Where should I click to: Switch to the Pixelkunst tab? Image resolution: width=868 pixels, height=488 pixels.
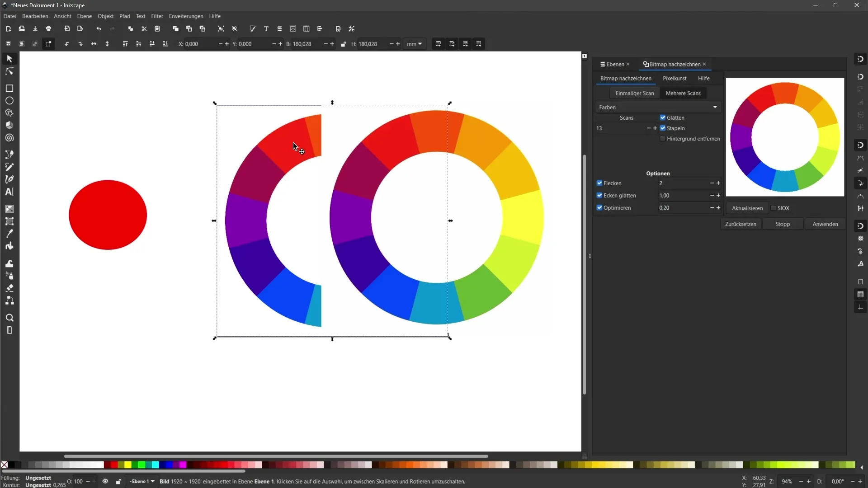click(674, 78)
